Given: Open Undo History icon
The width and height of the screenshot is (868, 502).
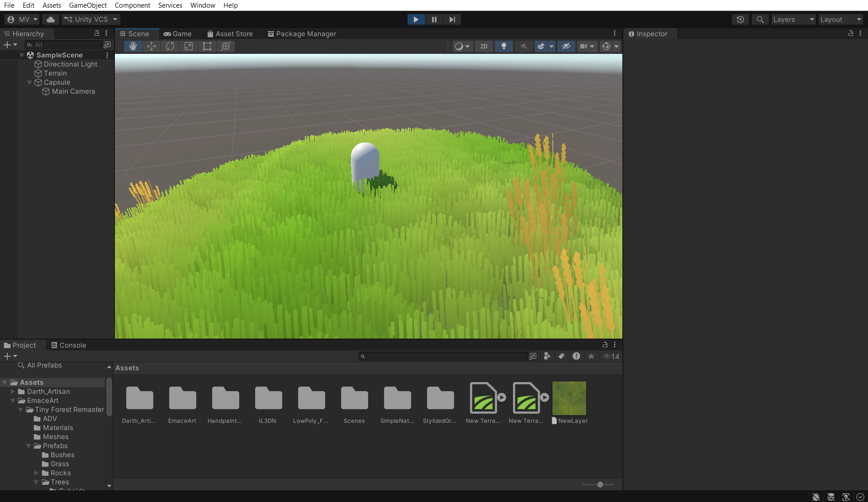Looking at the screenshot, I should pyautogui.click(x=740, y=19).
